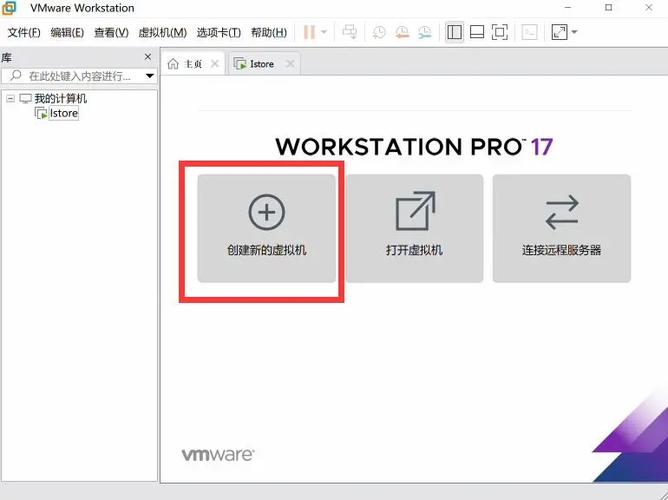Select the Istore virtual machine in tree
The image size is (668, 500).
[64, 113]
